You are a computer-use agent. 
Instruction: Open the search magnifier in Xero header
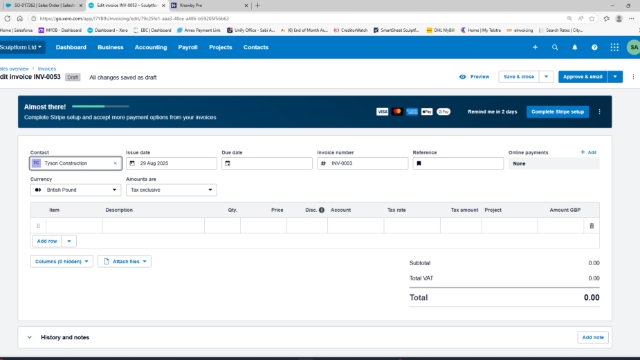pyautogui.click(x=555, y=47)
